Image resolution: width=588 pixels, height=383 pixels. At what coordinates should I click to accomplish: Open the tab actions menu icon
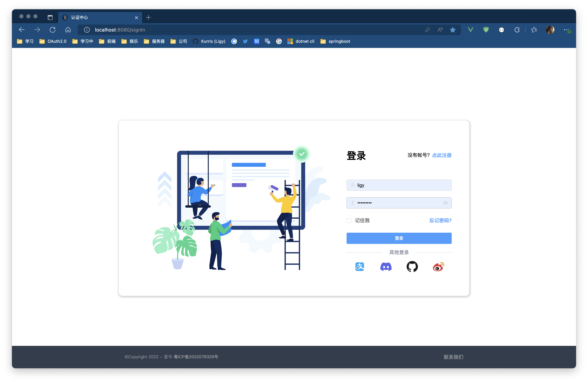pyautogui.click(x=50, y=18)
